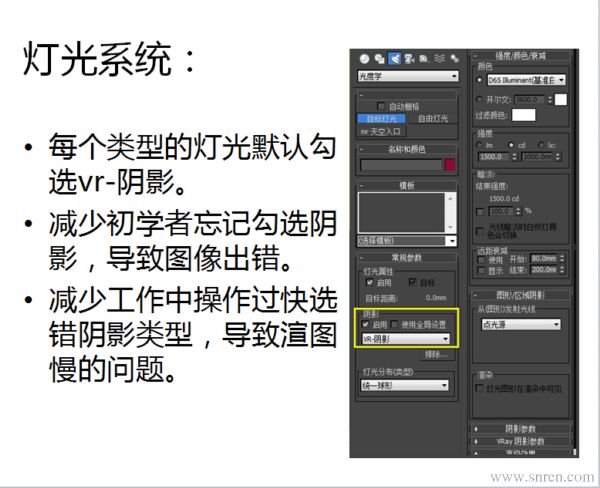Click the 目标灯光 button
Screen dimensions: 600x488
coord(381,119)
